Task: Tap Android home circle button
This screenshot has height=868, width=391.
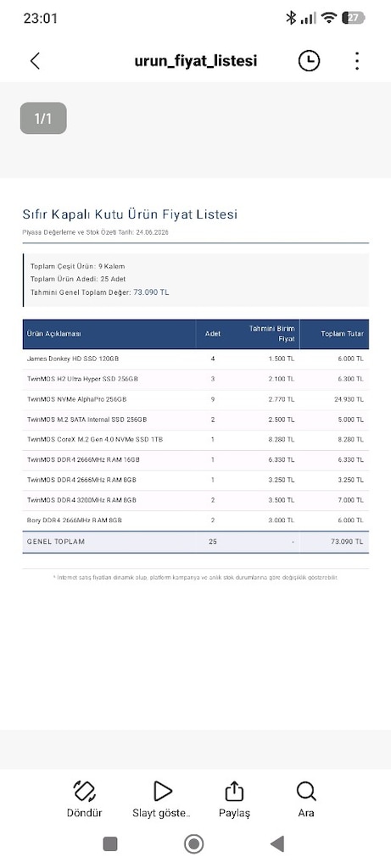Action: pos(194,843)
